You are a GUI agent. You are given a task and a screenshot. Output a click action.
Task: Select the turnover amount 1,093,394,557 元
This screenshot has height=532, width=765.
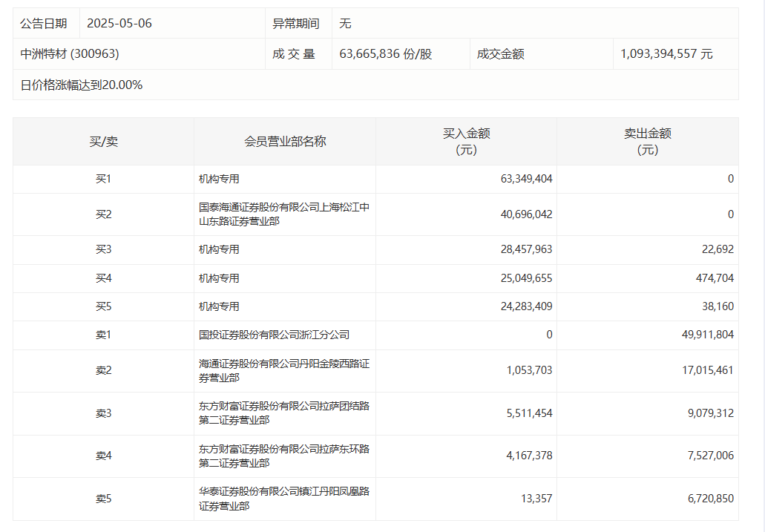pyautogui.click(x=666, y=54)
